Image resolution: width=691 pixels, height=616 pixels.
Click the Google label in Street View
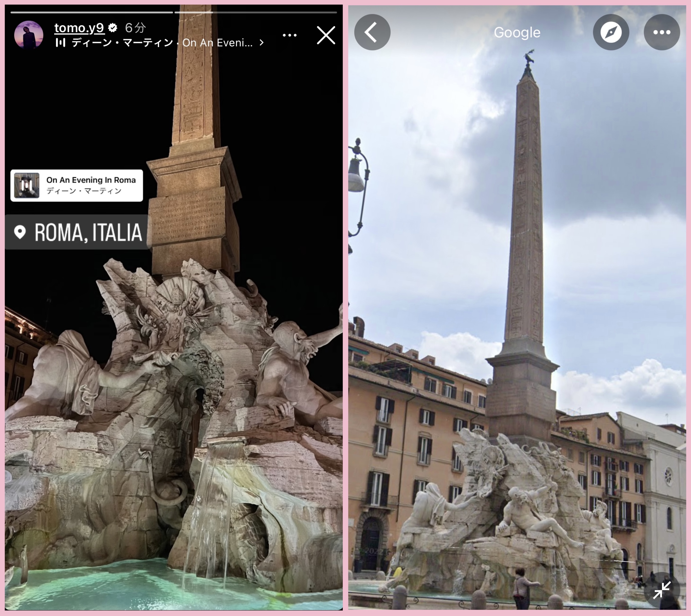517,33
